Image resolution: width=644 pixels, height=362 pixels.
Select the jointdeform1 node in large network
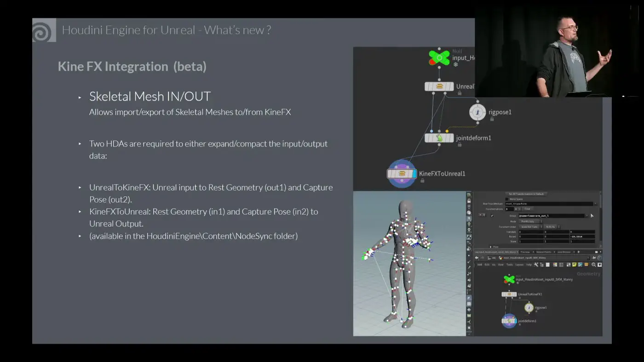(439, 138)
